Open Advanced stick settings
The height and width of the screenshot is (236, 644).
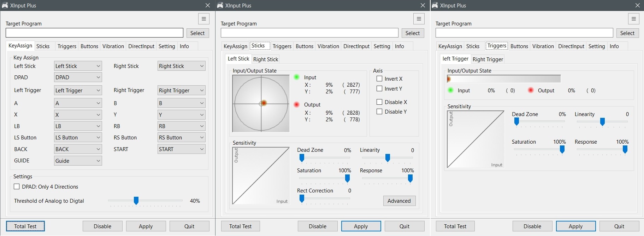pyautogui.click(x=399, y=201)
